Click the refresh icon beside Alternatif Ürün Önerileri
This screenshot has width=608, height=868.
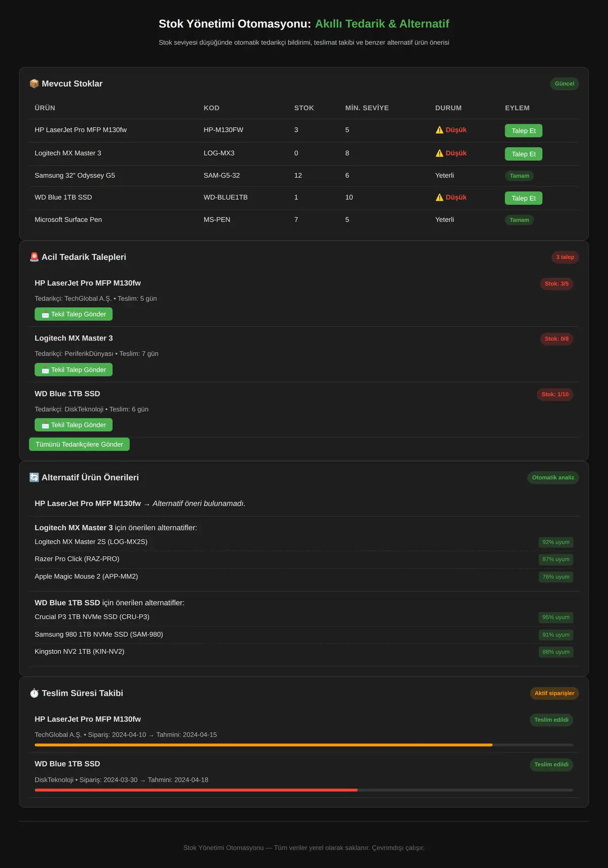pos(34,477)
